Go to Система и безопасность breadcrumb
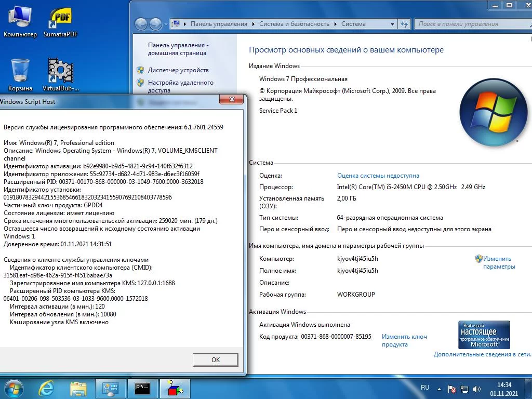Screen dimensions: 532x399 [x=294, y=24]
